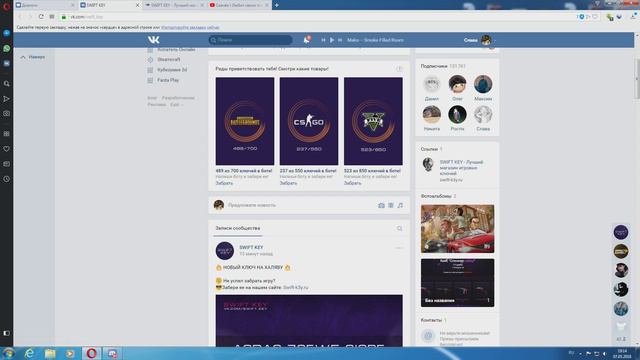Skip to next track in VK header

click(340, 40)
